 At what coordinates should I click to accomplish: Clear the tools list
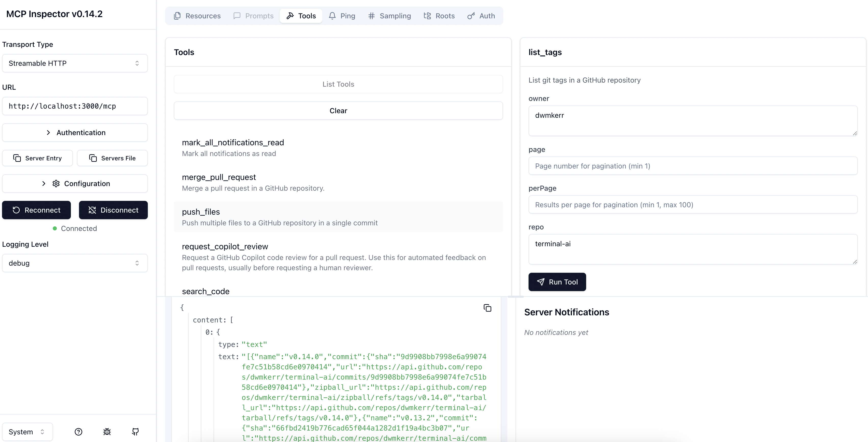(x=338, y=111)
